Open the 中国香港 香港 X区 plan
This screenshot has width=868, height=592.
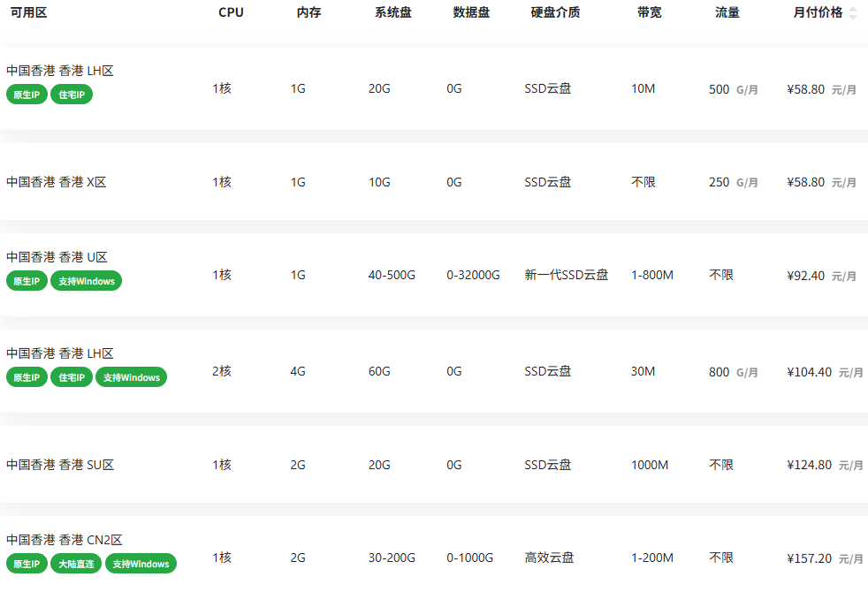tap(57, 182)
